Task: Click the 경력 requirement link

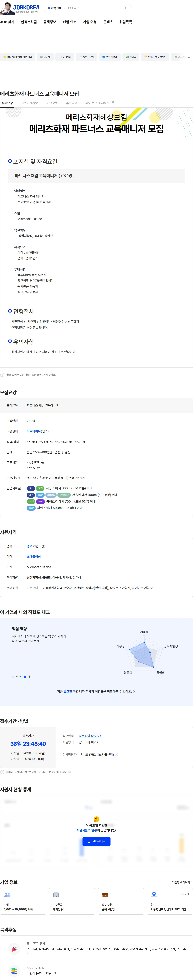Action: coord(29,546)
